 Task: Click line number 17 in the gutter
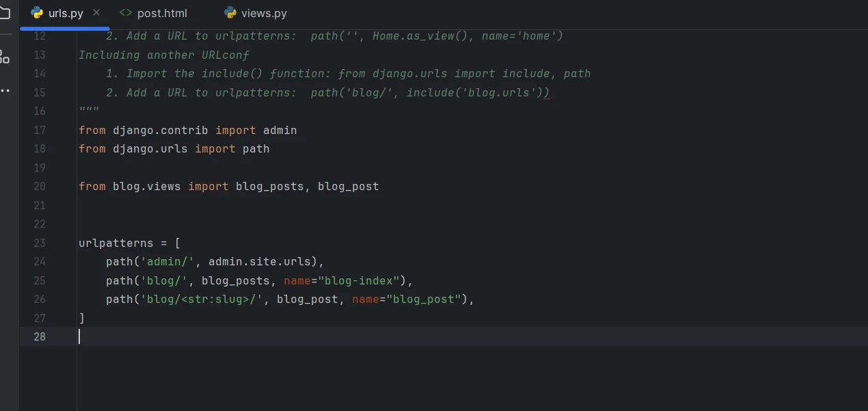(x=39, y=130)
